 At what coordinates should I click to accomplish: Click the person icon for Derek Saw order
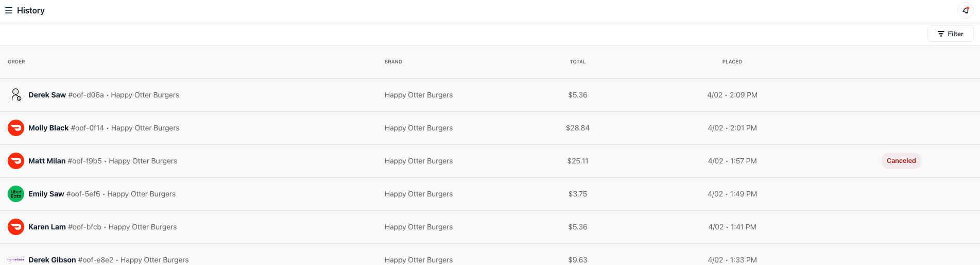[x=16, y=95]
